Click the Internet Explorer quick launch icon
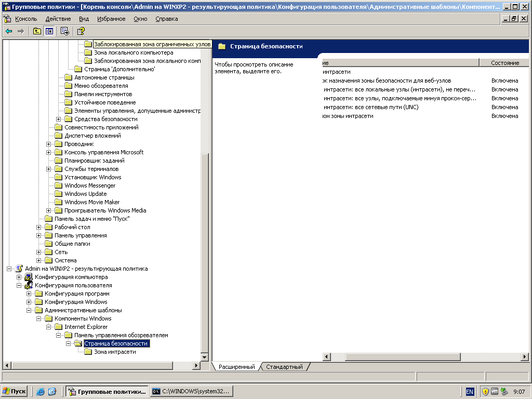The height and width of the screenshot is (399, 532). (x=41, y=392)
